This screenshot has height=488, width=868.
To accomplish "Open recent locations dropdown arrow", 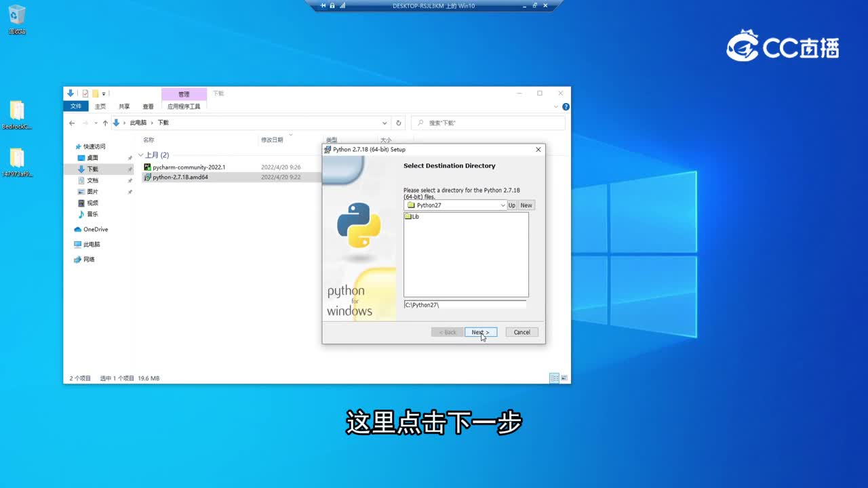I will (x=96, y=123).
